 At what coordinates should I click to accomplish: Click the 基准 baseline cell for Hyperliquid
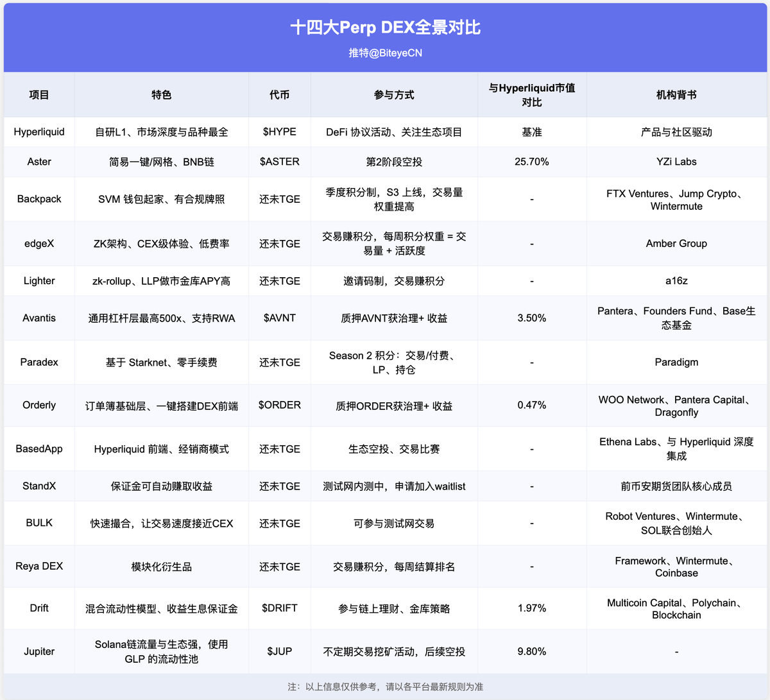coord(531,132)
